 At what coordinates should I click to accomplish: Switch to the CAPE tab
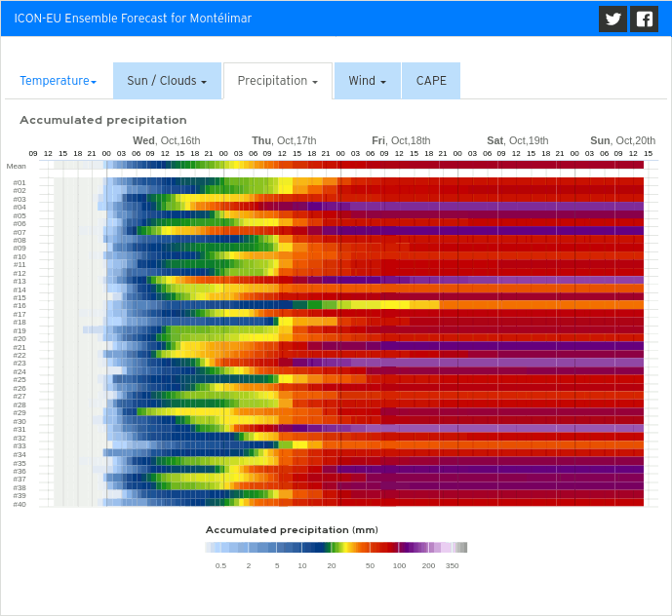pos(431,81)
